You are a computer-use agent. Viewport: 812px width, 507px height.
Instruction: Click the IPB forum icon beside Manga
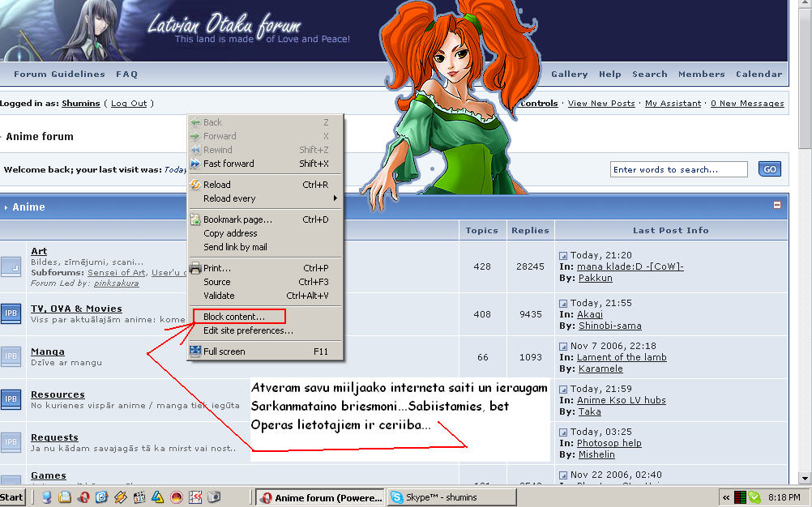pos(11,356)
